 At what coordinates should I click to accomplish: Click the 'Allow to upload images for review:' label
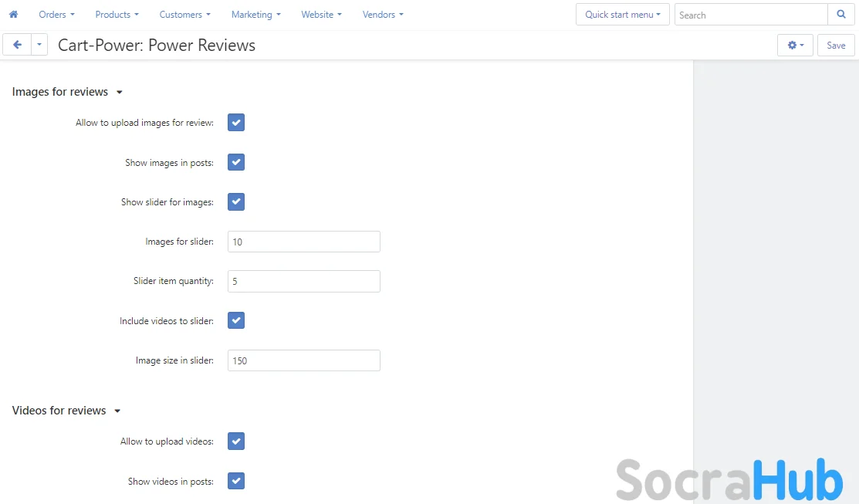click(x=144, y=123)
